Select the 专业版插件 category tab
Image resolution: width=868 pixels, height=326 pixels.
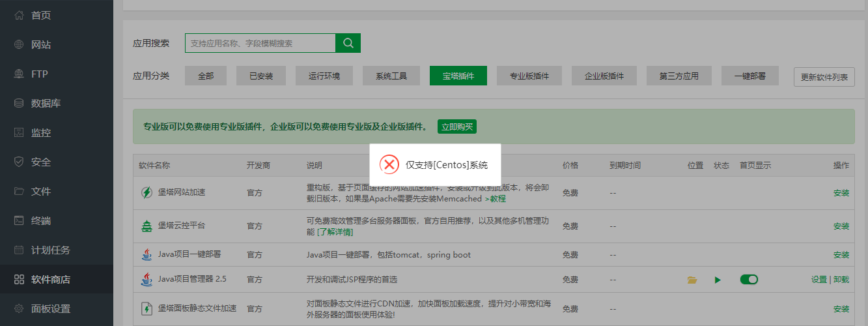click(529, 76)
